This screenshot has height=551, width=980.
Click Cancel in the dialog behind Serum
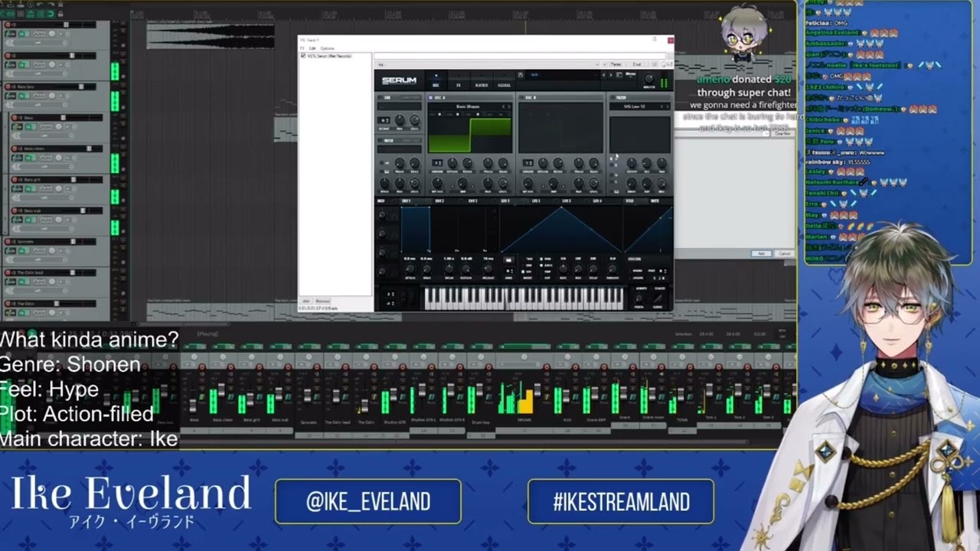coord(785,253)
